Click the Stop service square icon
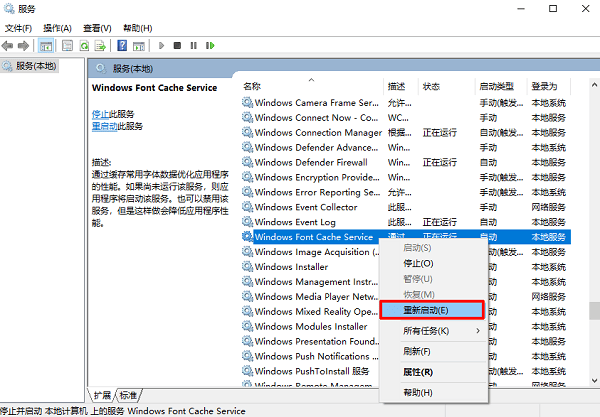600x417 pixels. pyautogui.click(x=177, y=46)
